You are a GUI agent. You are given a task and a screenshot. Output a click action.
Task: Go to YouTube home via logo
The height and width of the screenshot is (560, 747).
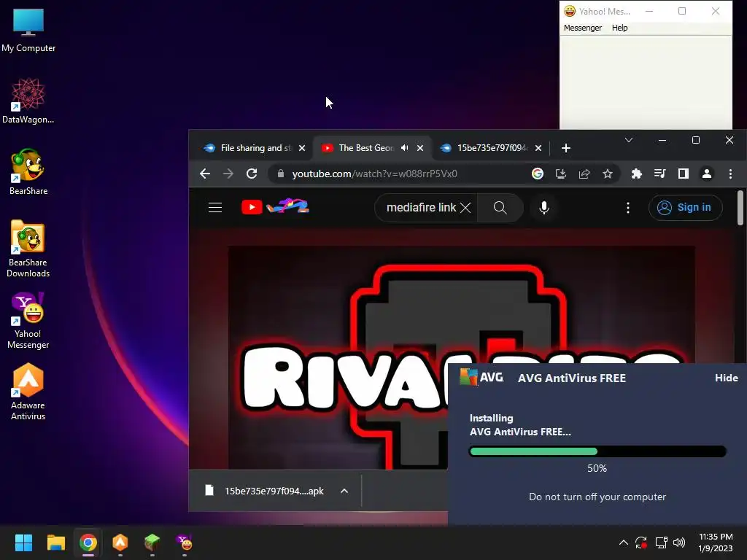click(x=275, y=207)
